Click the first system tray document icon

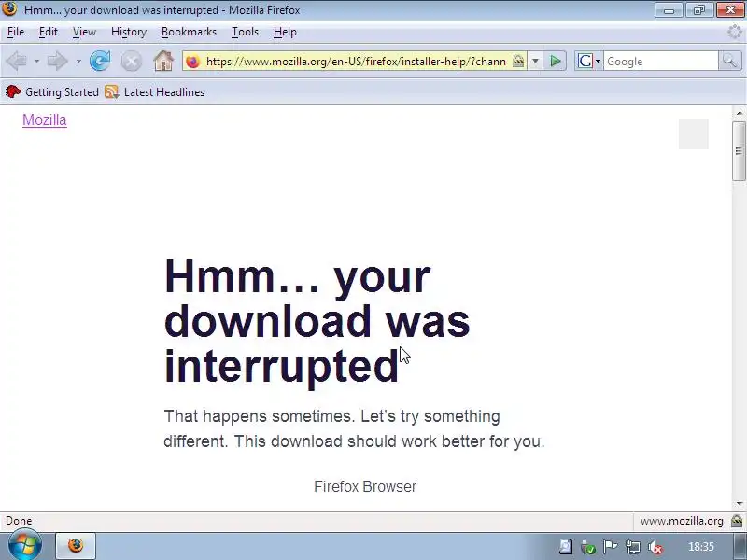tap(565, 547)
